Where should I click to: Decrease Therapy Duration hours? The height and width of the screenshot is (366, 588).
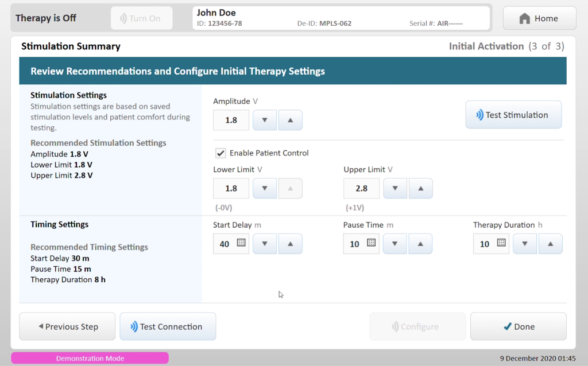coord(525,244)
